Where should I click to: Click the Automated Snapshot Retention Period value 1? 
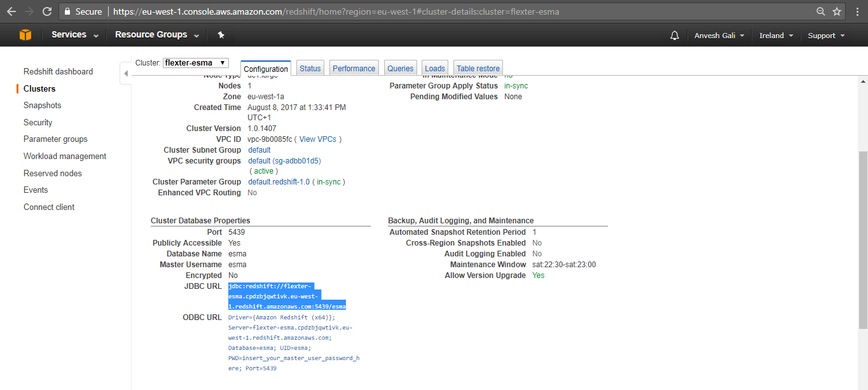tap(535, 232)
